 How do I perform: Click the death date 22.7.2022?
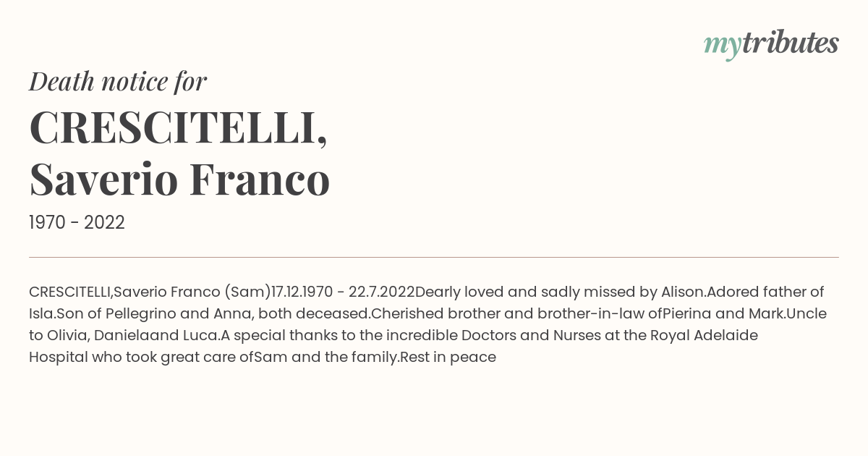pos(381,292)
